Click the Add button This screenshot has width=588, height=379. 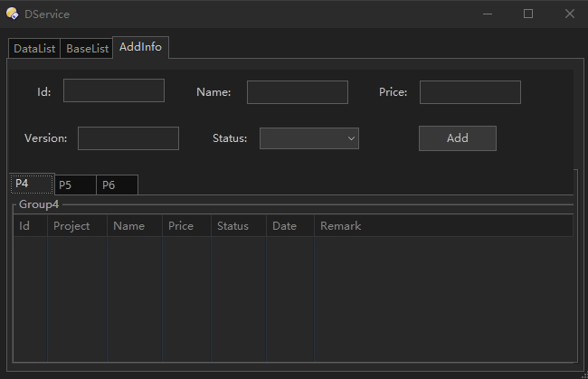pyautogui.click(x=458, y=138)
